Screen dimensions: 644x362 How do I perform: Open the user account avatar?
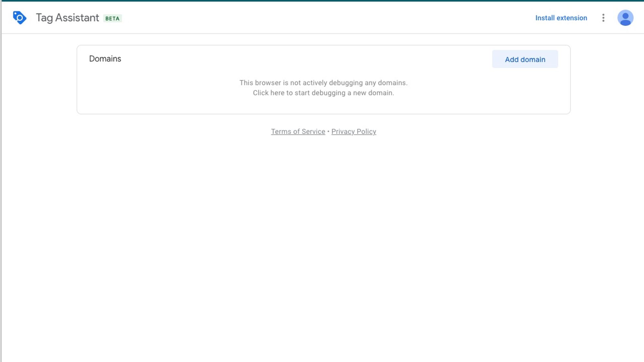(625, 18)
